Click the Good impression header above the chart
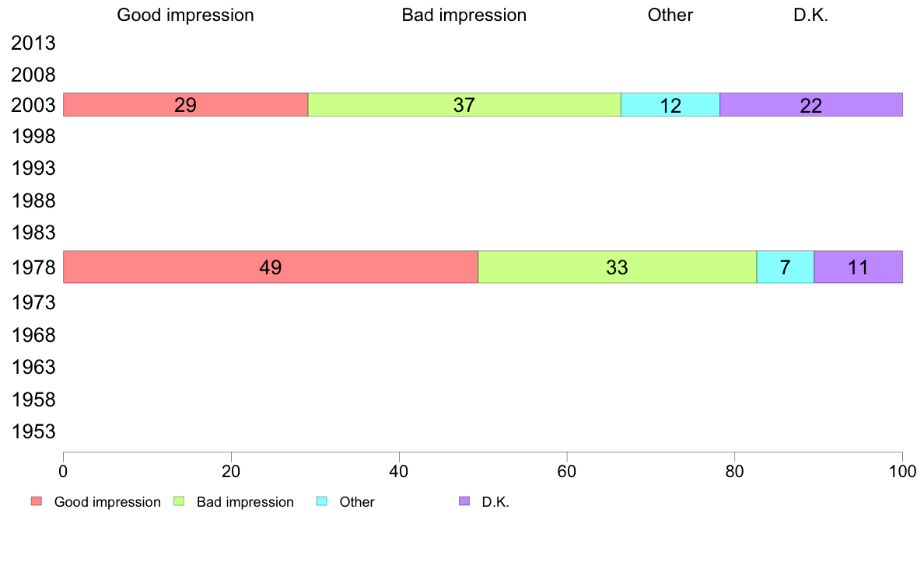924x572 pixels. pos(185,15)
